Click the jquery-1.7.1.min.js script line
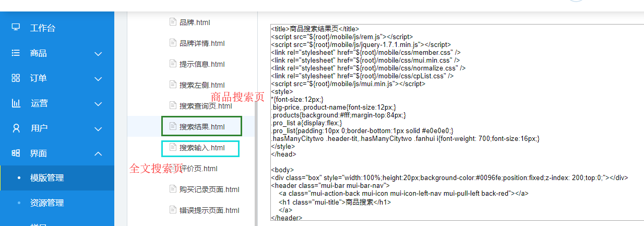Screen dimensions: 644x226 click(361, 45)
